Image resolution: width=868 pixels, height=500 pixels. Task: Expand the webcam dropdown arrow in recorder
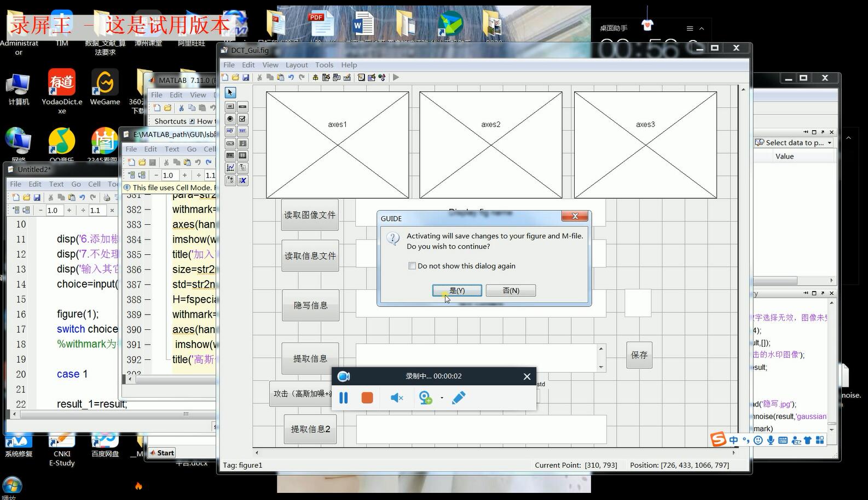(x=442, y=398)
